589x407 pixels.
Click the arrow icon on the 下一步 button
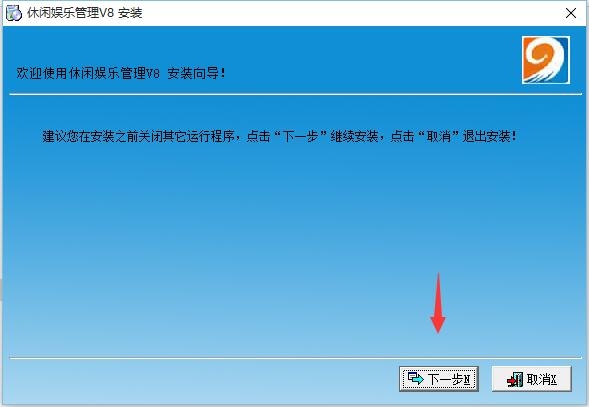click(x=416, y=378)
